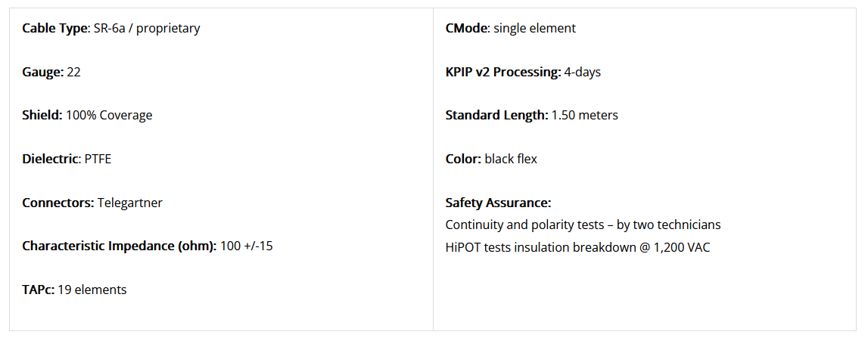Click the HiPOT tests insulation breakdown line

pyautogui.click(x=577, y=247)
